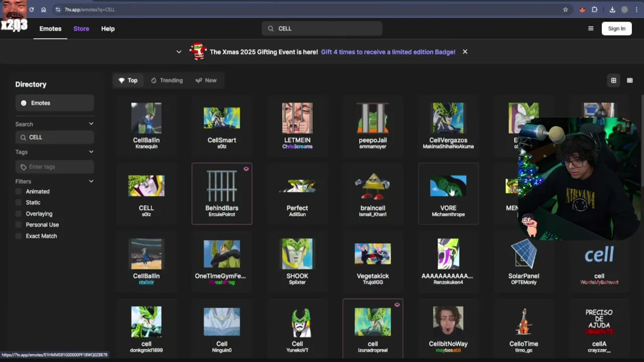This screenshot has height=362, width=644.
Task: Bookmark this page with the star icon
Action: 566,10
